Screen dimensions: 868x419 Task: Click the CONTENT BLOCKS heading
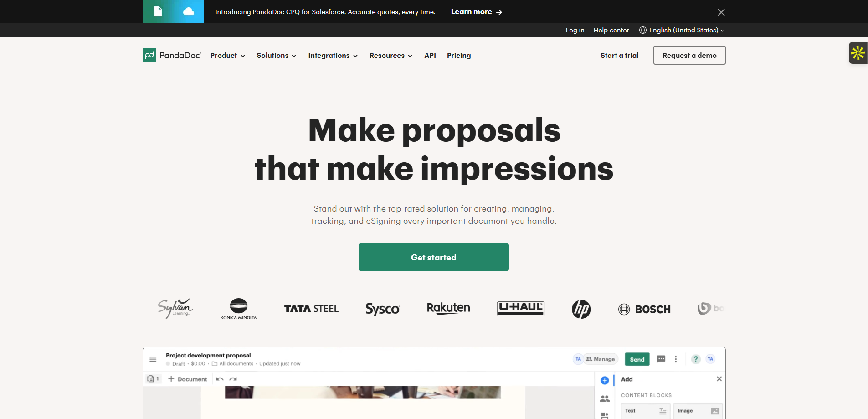pyautogui.click(x=646, y=395)
